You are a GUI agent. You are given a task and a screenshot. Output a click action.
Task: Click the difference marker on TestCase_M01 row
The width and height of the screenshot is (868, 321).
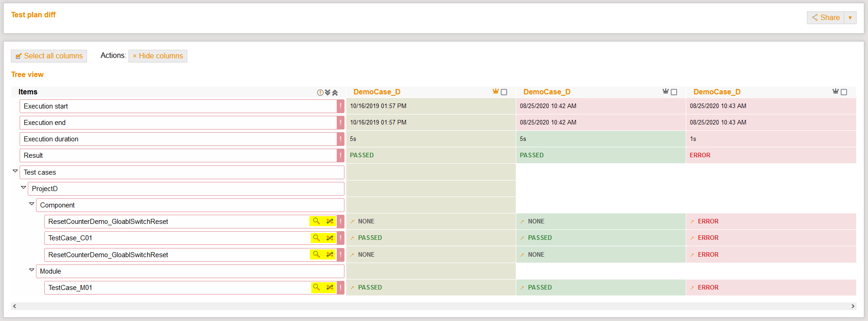click(340, 288)
